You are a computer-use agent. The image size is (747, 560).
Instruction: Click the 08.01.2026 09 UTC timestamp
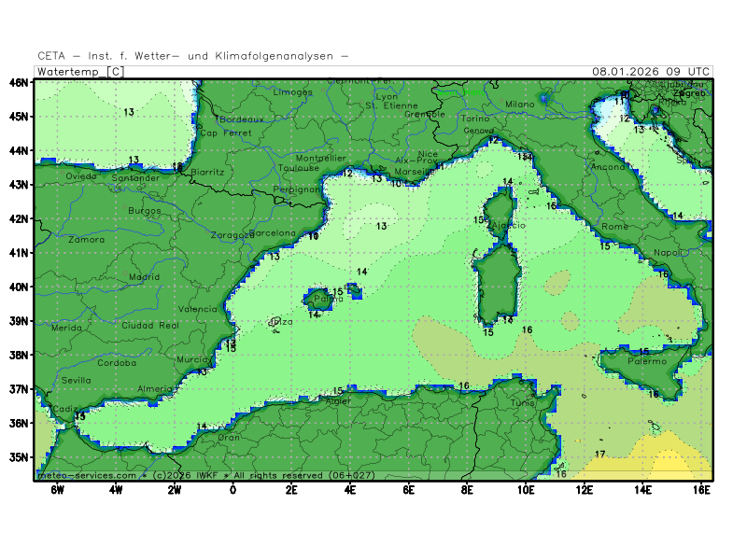coord(651,72)
